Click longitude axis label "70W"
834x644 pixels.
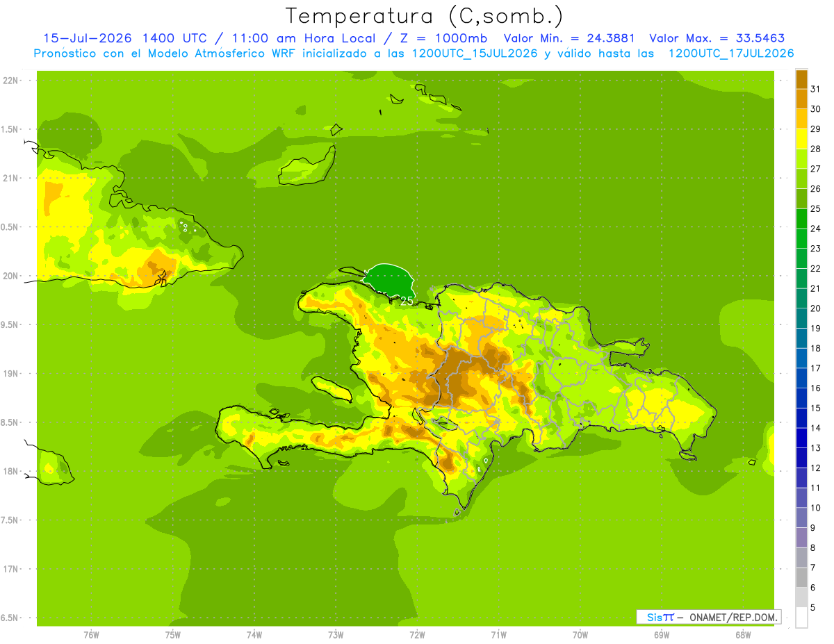click(x=580, y=635)
